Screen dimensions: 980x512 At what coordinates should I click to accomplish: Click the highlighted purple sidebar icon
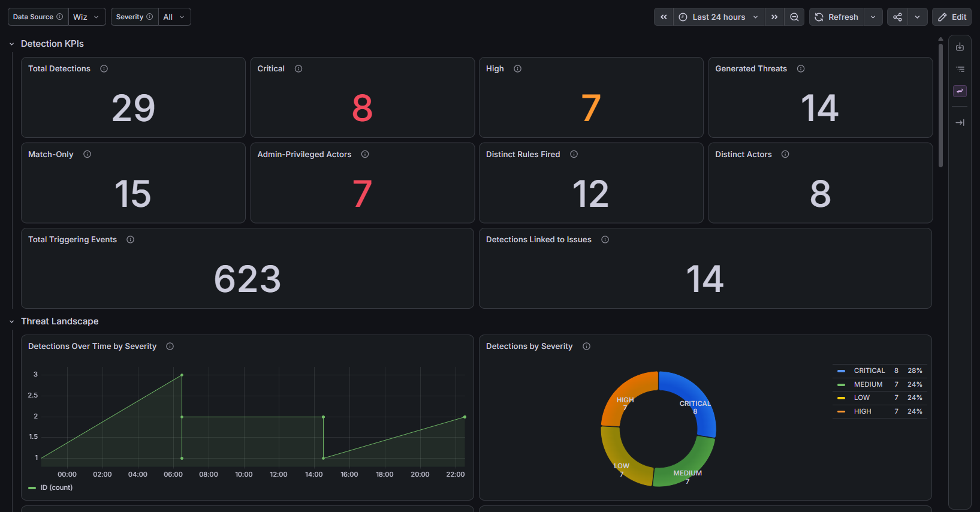[960, 91]
